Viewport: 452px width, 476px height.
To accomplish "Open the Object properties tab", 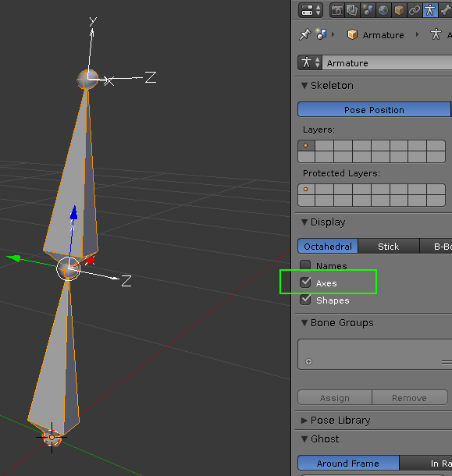I will 399,10.
